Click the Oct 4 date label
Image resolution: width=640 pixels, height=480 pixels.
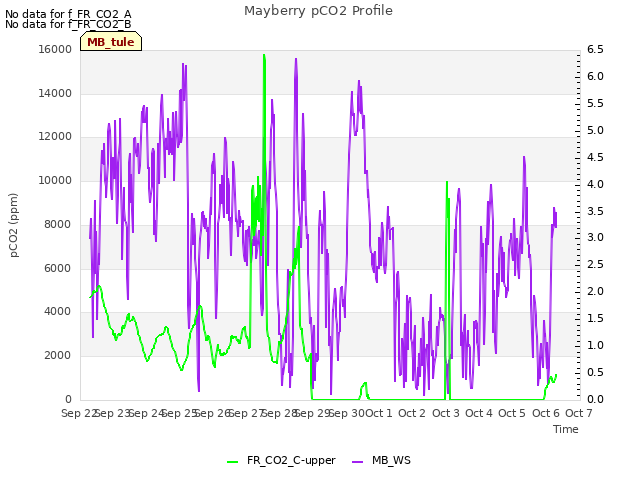click(x=479, y=413)
